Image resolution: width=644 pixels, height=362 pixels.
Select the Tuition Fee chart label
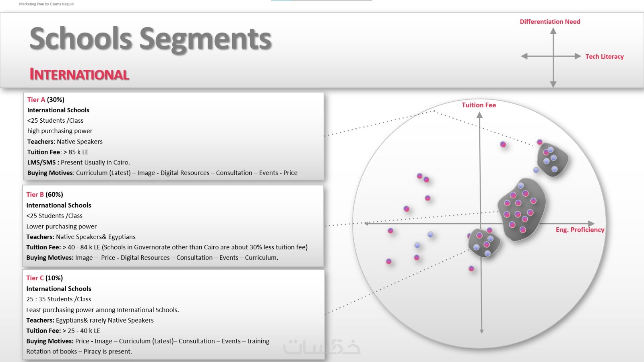[479, 105]
